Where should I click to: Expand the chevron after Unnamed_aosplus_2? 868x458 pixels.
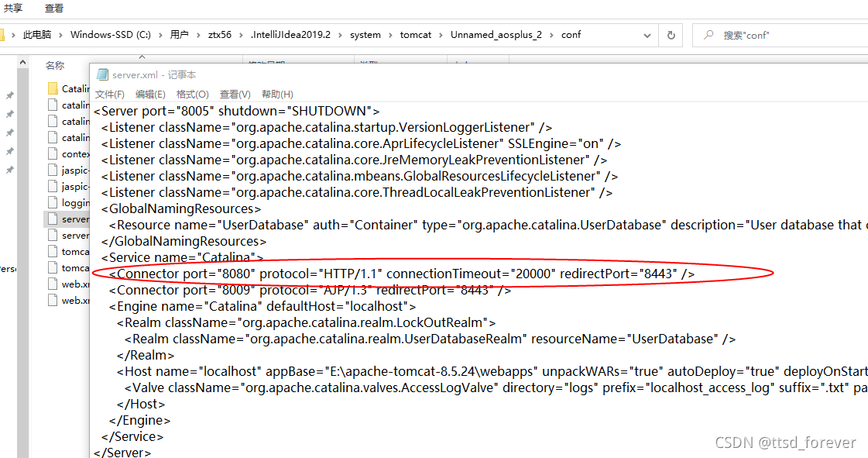pos(552,35)
